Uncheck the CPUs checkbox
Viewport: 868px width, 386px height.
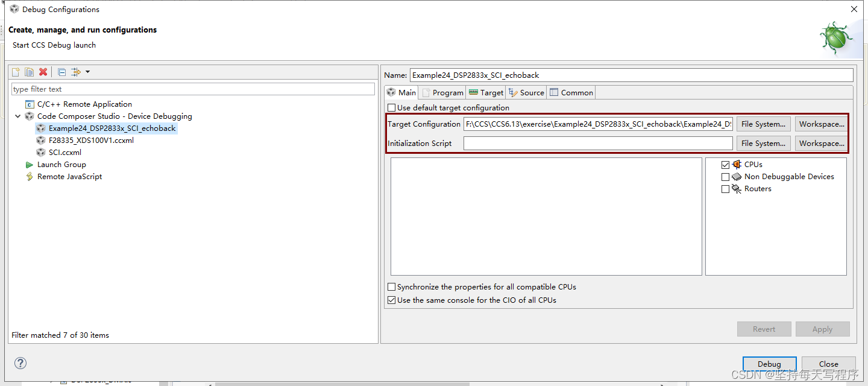coord(725,165)
